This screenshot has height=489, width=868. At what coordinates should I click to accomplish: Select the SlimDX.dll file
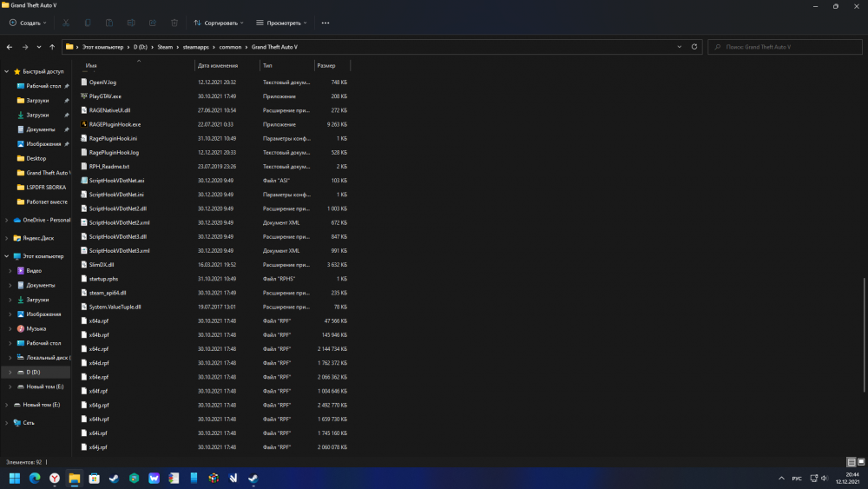(102, 265)
